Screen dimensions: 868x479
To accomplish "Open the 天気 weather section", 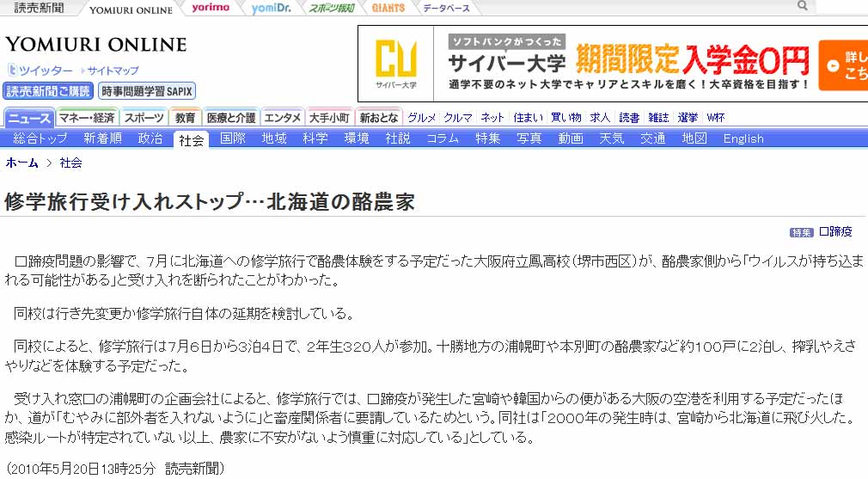I will tap(611, 138).
